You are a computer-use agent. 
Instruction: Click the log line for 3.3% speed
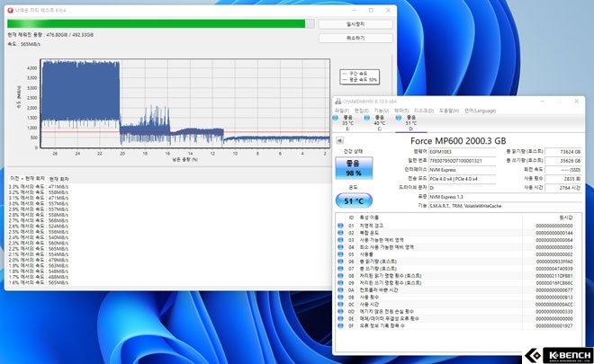point(39,187)
